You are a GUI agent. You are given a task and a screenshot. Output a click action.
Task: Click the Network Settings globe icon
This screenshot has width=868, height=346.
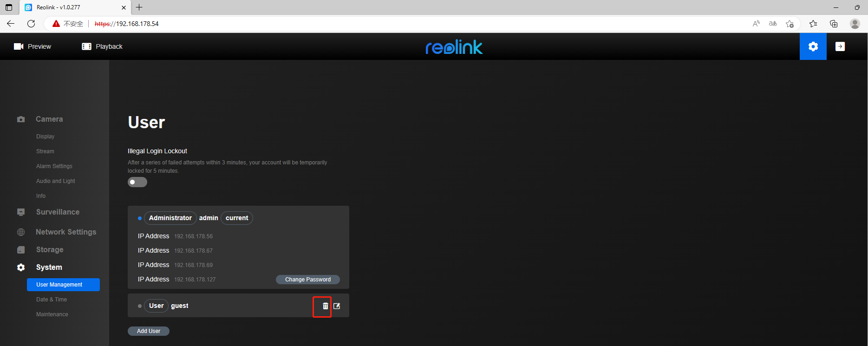point(21,232)
